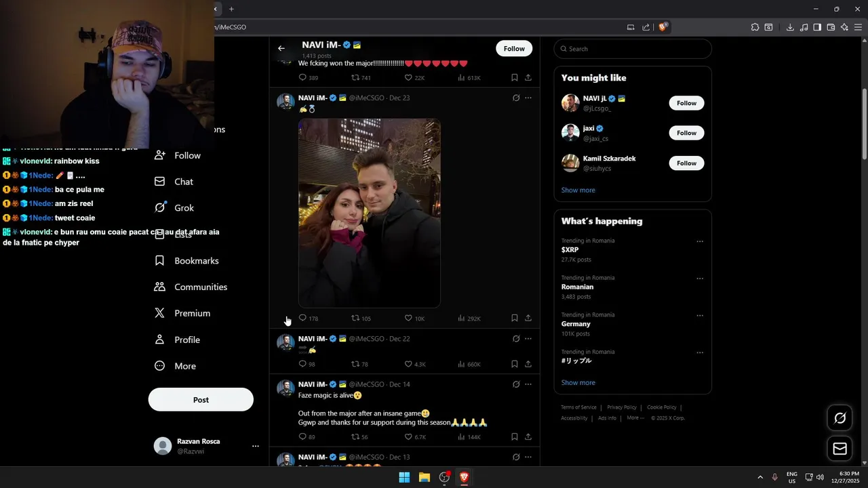Open options for #リップル trend
The image size is (868, 488).
coord(700,353)
